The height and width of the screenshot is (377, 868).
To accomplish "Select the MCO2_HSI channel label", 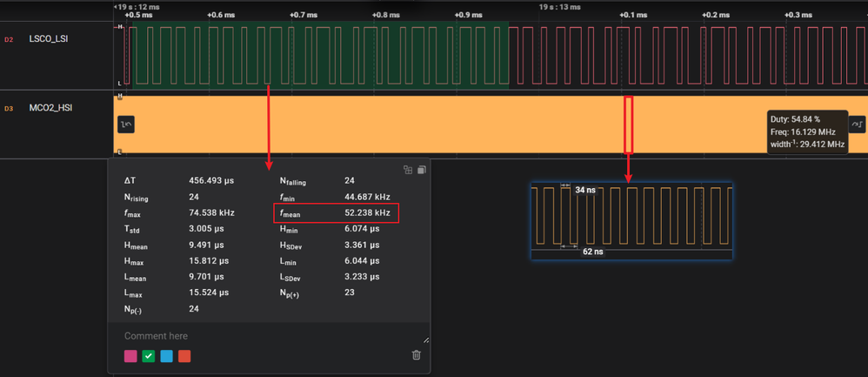I will pyautogui.click(x=50, y=109).
